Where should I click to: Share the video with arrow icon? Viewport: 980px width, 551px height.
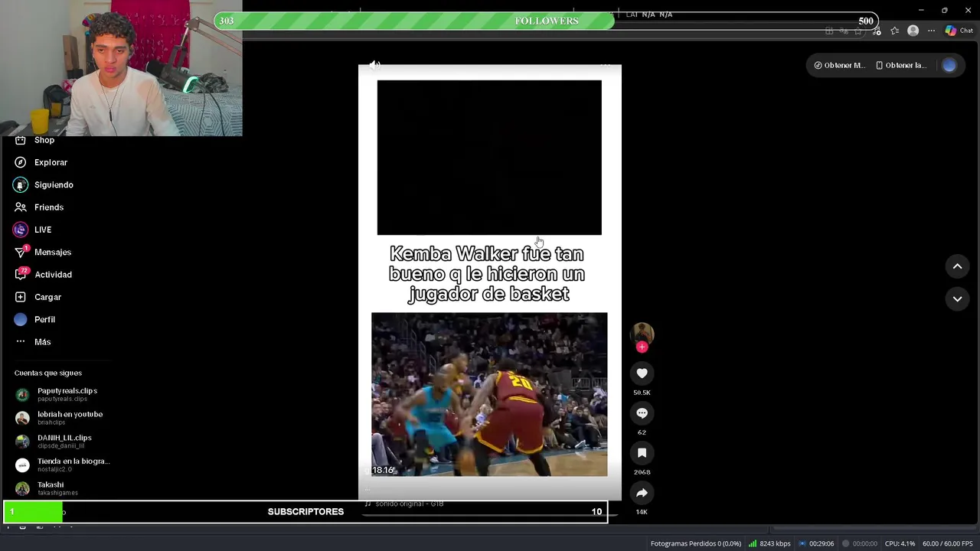click(642, 493)
